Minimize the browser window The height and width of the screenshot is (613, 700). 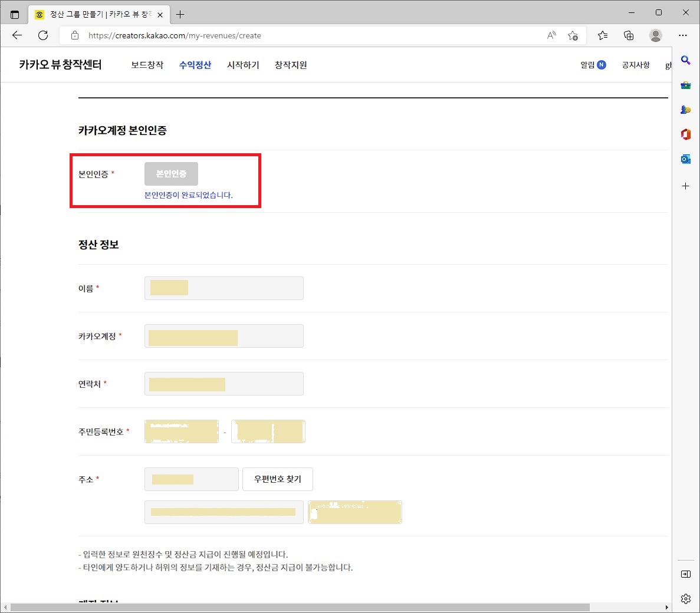(631, 13)
